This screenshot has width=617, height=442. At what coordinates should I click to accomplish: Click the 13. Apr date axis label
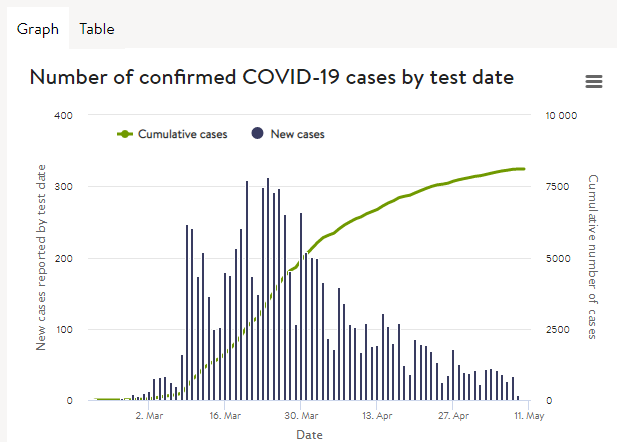tap(377, 416)
